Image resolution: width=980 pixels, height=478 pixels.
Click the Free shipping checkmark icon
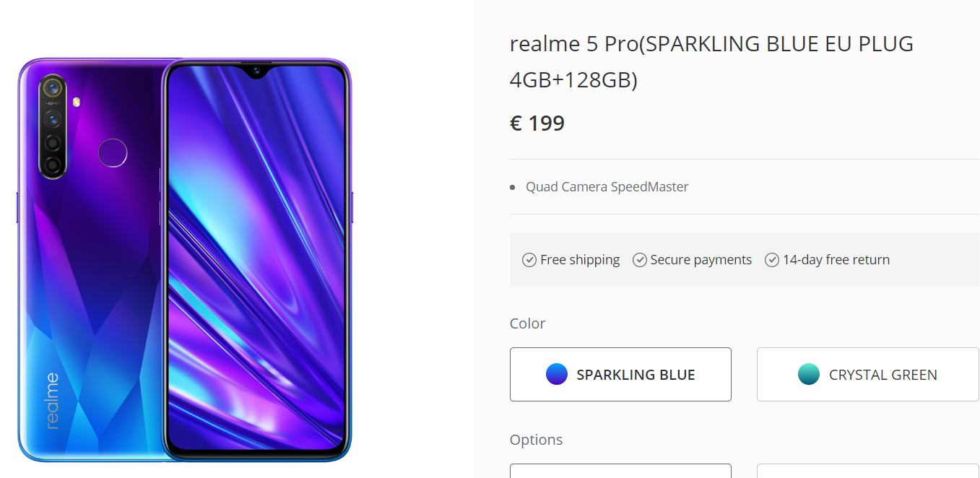(x=529, y=260)
